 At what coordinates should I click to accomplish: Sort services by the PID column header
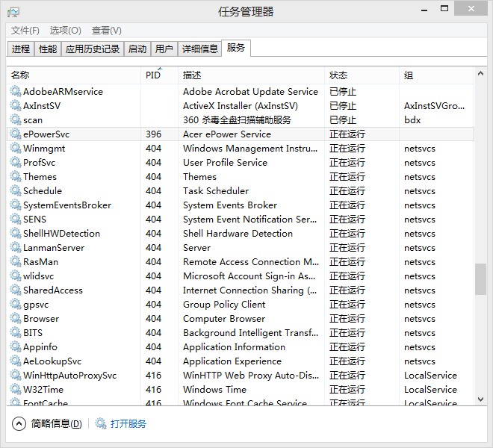pyautogui.click(x=153, y=75)
